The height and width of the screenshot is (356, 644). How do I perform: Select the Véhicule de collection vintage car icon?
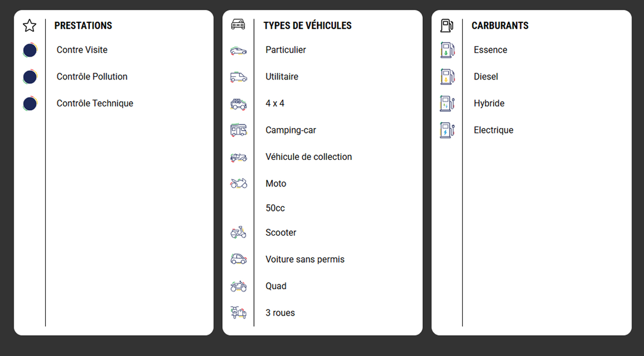click(x=238, y=157)
